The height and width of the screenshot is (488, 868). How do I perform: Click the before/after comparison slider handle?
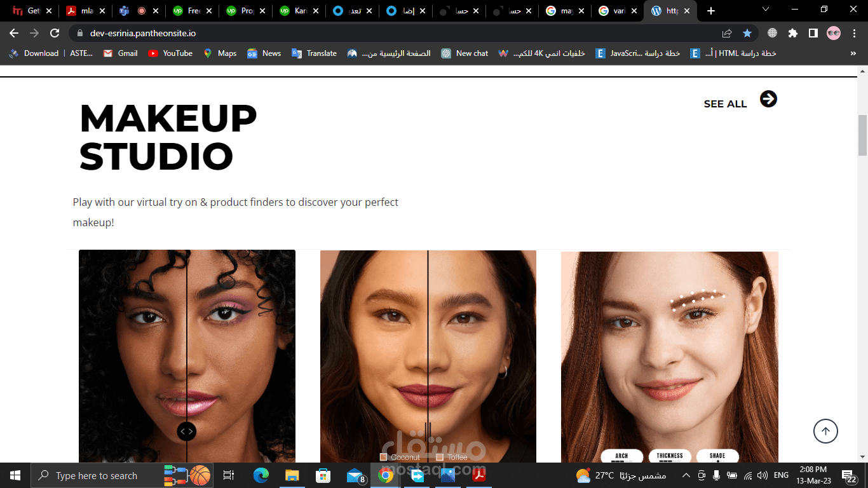coord(187,431)
